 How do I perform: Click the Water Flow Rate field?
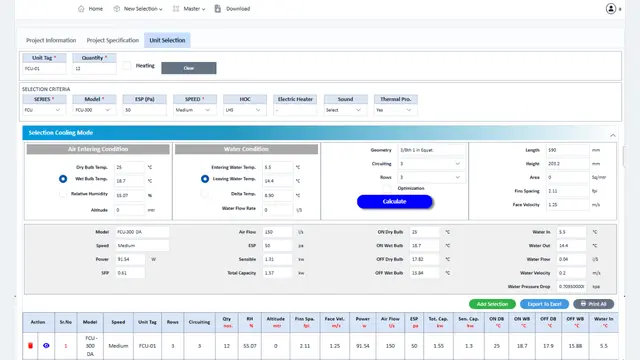[278, 210]
